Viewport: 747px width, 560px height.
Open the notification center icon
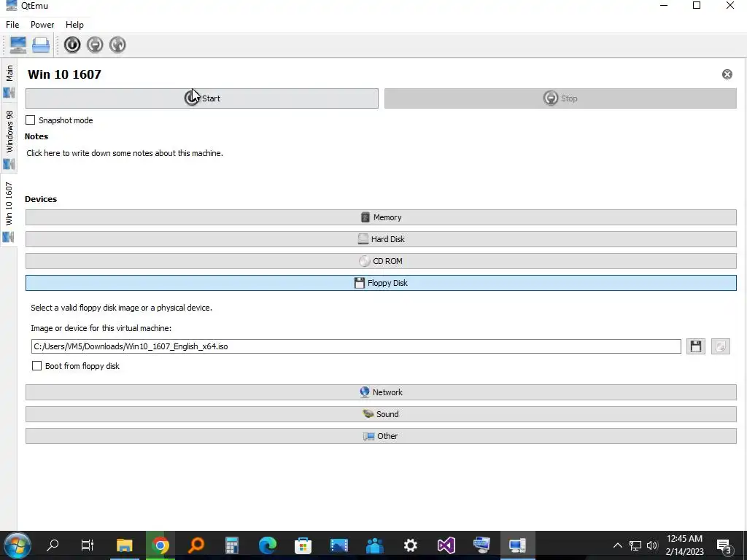724,546
